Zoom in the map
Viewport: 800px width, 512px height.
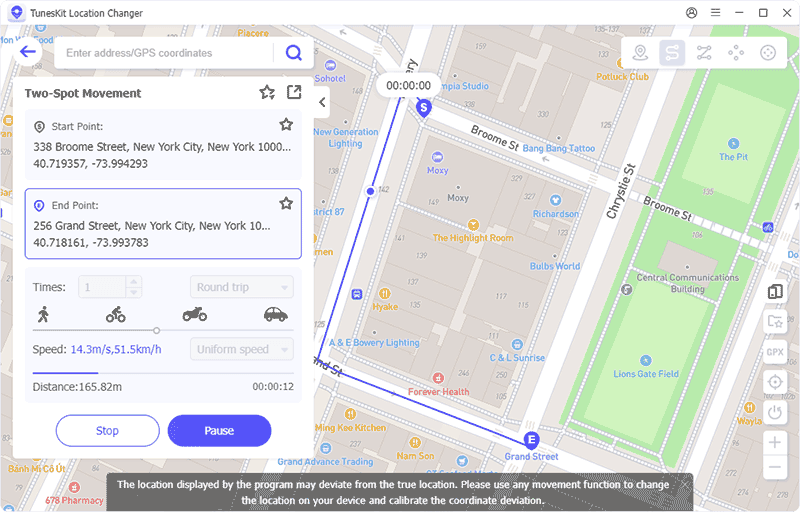(775, 442)
